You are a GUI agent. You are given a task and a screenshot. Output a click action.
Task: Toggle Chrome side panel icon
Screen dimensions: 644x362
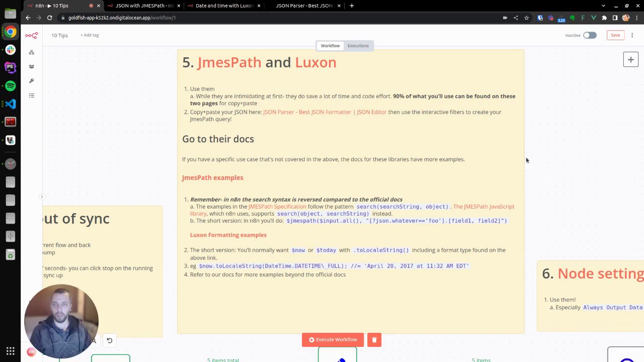pos(615,18)
